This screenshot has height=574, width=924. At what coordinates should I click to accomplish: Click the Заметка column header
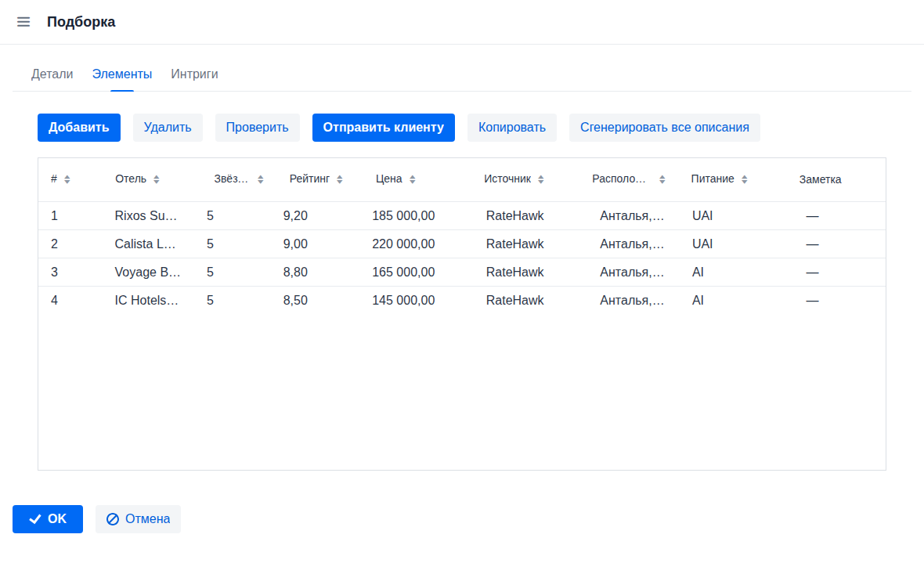pyautogui.click(x=820, y=179)
